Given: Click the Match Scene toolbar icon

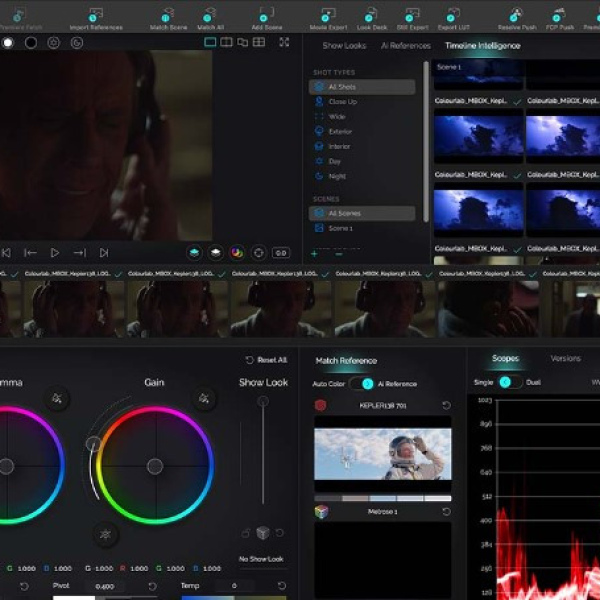Looking at the screenshot, I should [167, 15].
